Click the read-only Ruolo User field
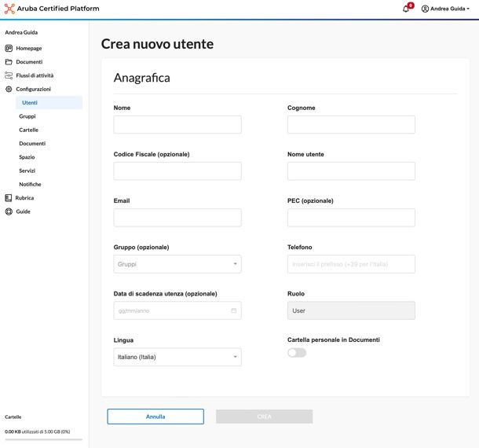 click(351, 310)
